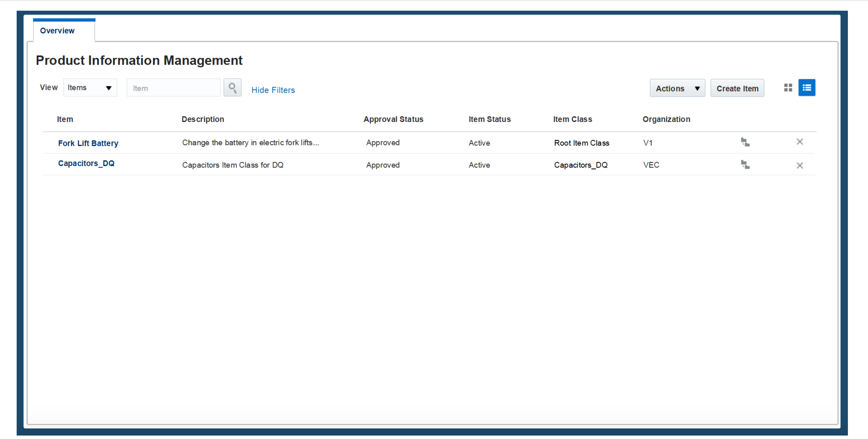Open the Capacitors_DQ item link
This screenshot has width=868, height=439.
[x=86, y=163]
